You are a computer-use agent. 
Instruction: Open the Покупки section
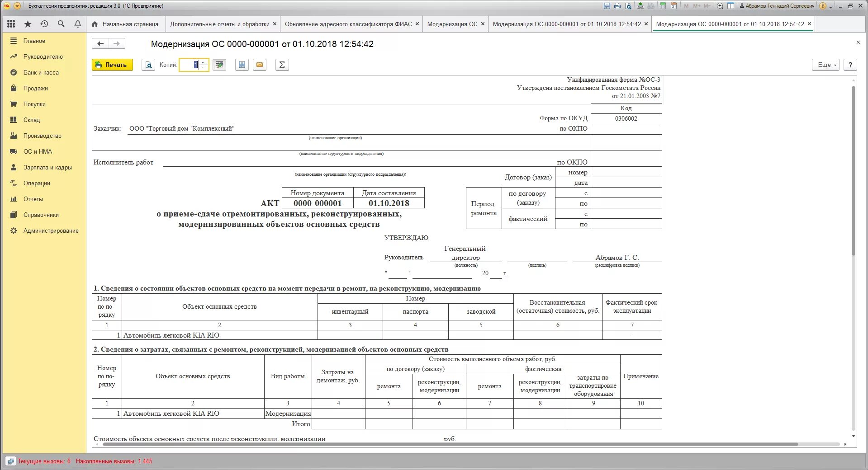(44, 104)
